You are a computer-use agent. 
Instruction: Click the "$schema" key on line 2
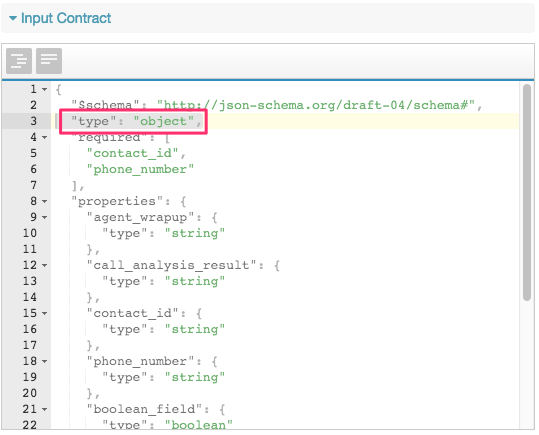click(105, 105)
